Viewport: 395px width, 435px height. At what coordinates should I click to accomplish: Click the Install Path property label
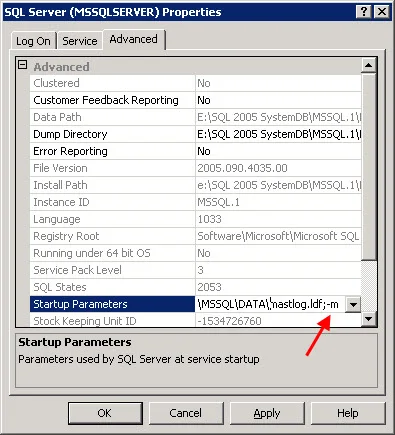[x=112, y=185]
